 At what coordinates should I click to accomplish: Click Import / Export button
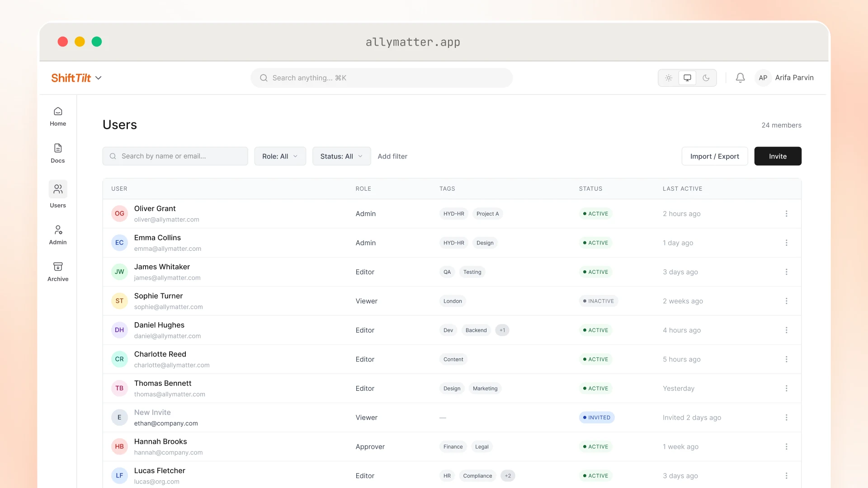[714, 156]
